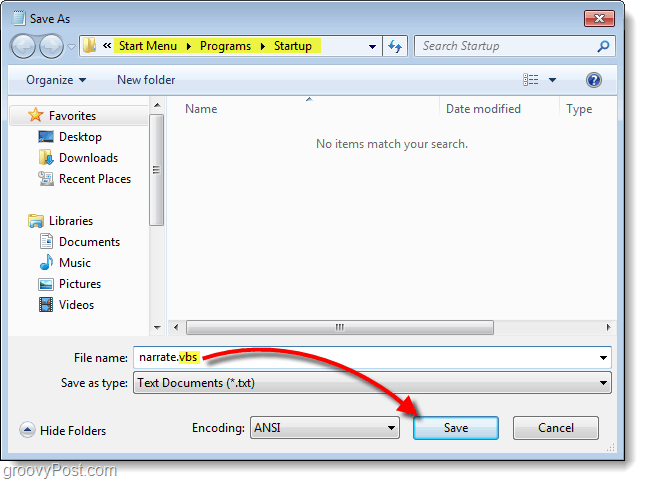645x481 pixels.
Task: Click the Recent Places icon
Action: click(46, 179)
